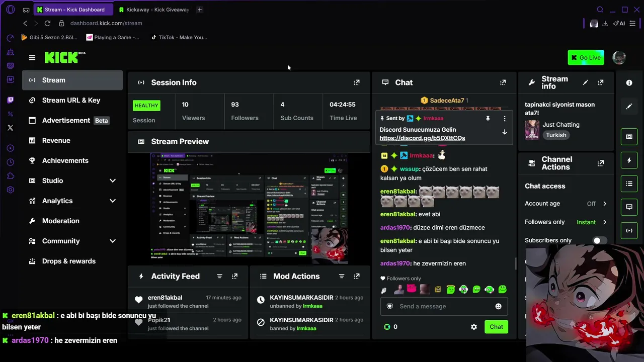Switch to Kickaway - Kick Giveaway tab

click(153, 10)
